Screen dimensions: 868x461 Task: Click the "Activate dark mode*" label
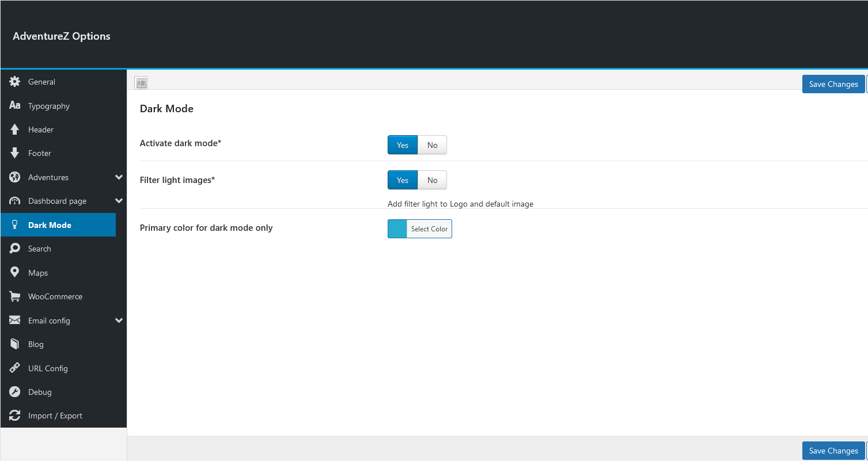pyautogui.click(x=180, y=143)
